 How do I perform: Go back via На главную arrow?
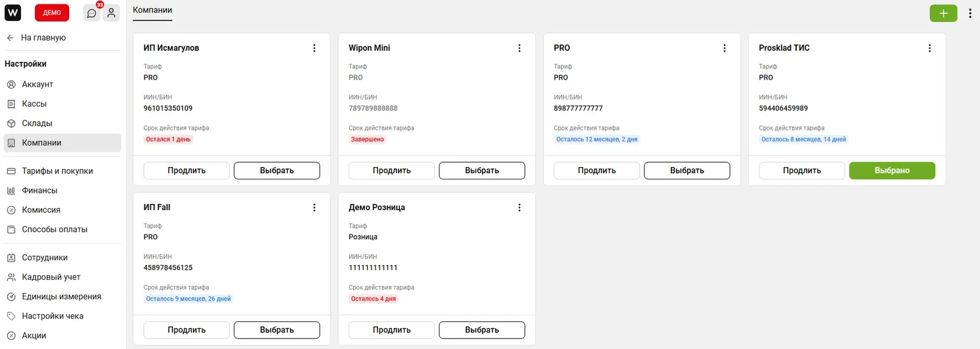[10, 38]
